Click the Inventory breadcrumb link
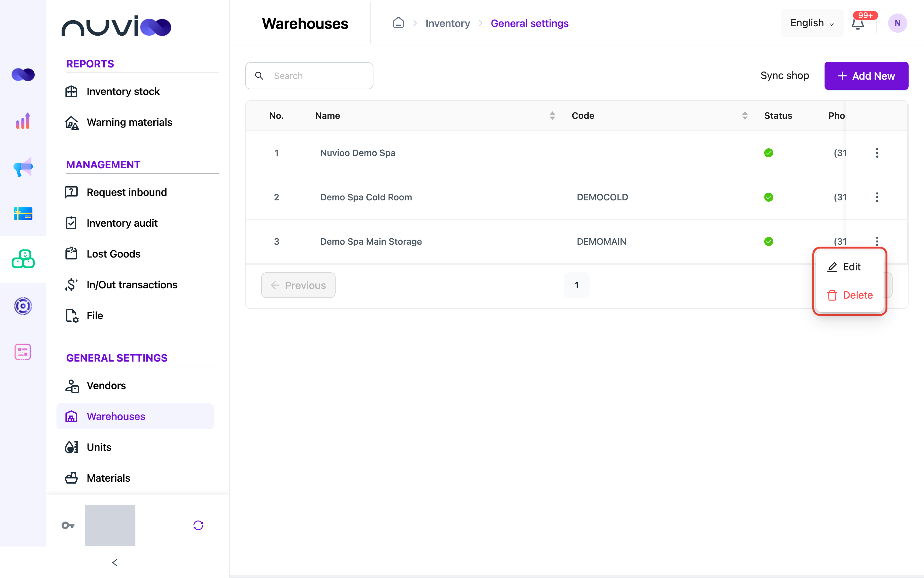The image size is (924, 578). point(448,23)
